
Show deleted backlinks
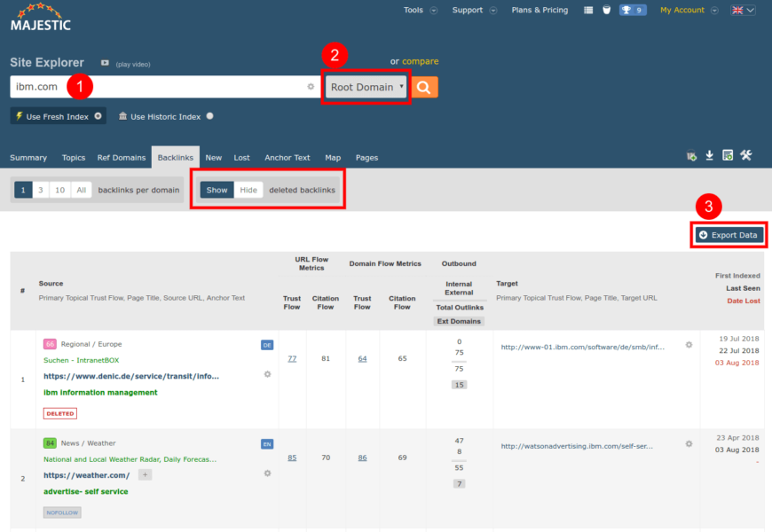coord(217,190)
